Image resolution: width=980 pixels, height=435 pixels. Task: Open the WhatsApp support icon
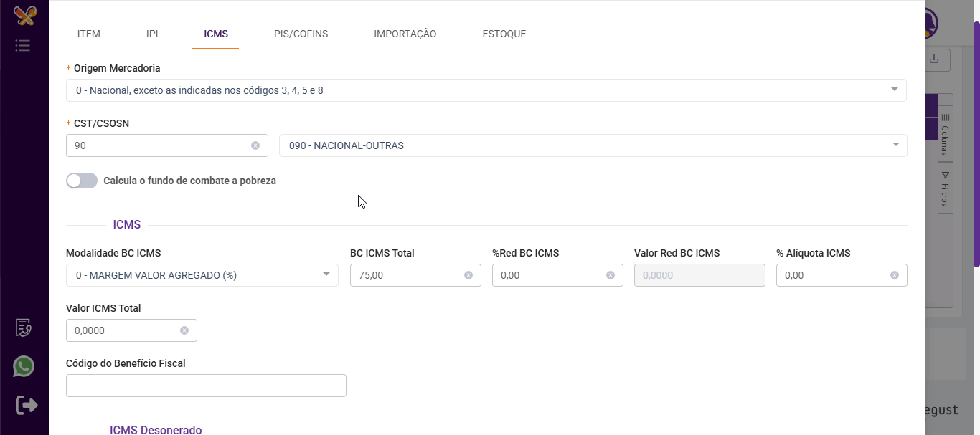click(24, 367)
